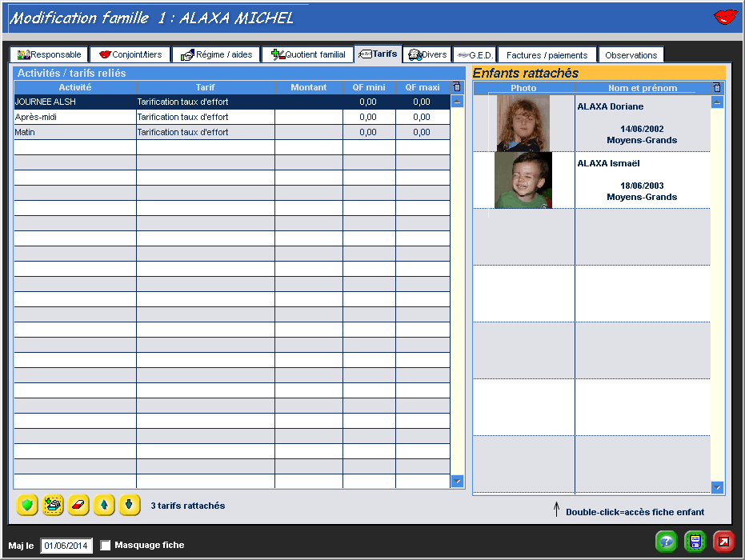Click the trash icon in the tariffs table header
This screenshot has height=560, width=745.
tap(457, 87)
